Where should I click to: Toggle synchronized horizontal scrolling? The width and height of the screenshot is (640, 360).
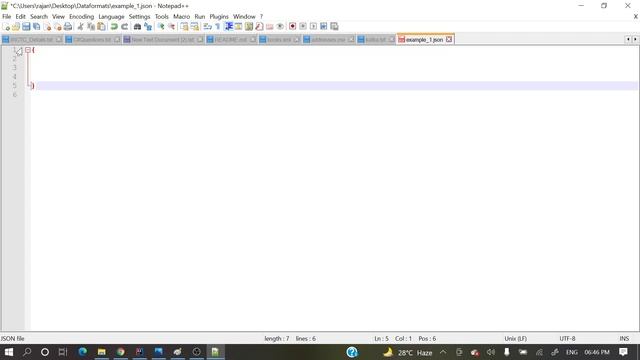click(195, 27)
